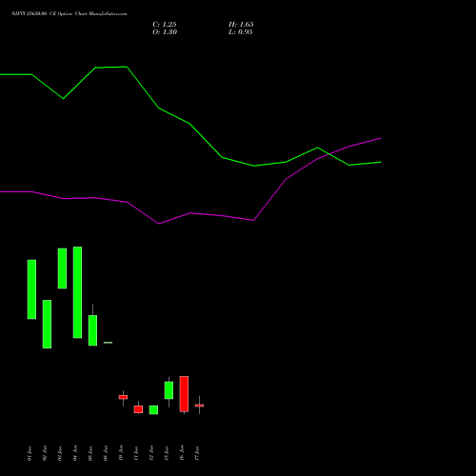
Task: Click the low price value L: 0.95
Action: pyautogui.click(x=241, y=32)
